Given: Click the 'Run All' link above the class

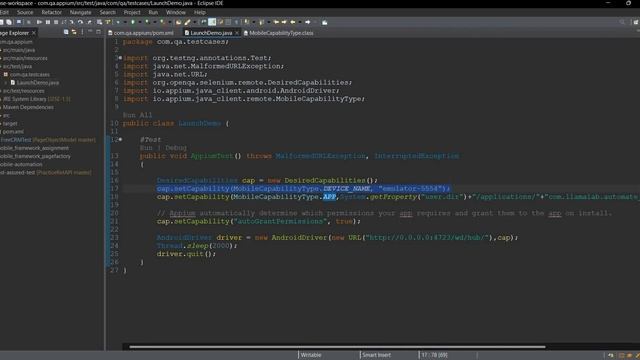Looking at the screenshot, I should click(x=138, y=115).
